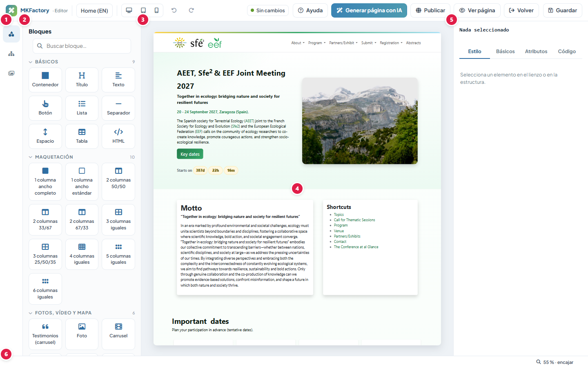
Task: Add a Contenedor block
Action: point(45,80)
